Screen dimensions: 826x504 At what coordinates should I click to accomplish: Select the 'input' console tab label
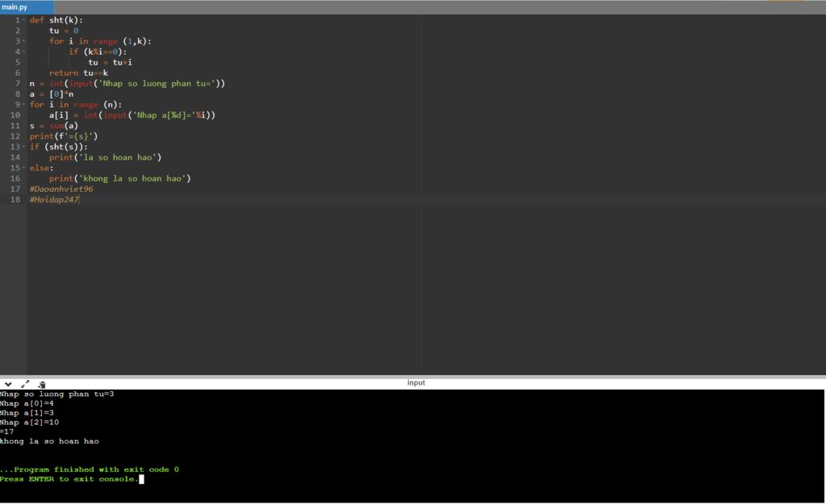(415, 383)
